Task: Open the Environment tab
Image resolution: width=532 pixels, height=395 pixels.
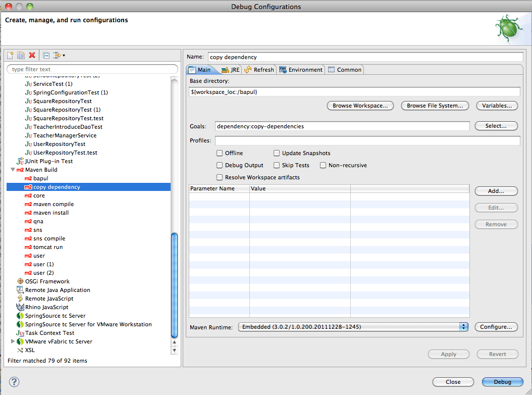Action: pos(301,70)
